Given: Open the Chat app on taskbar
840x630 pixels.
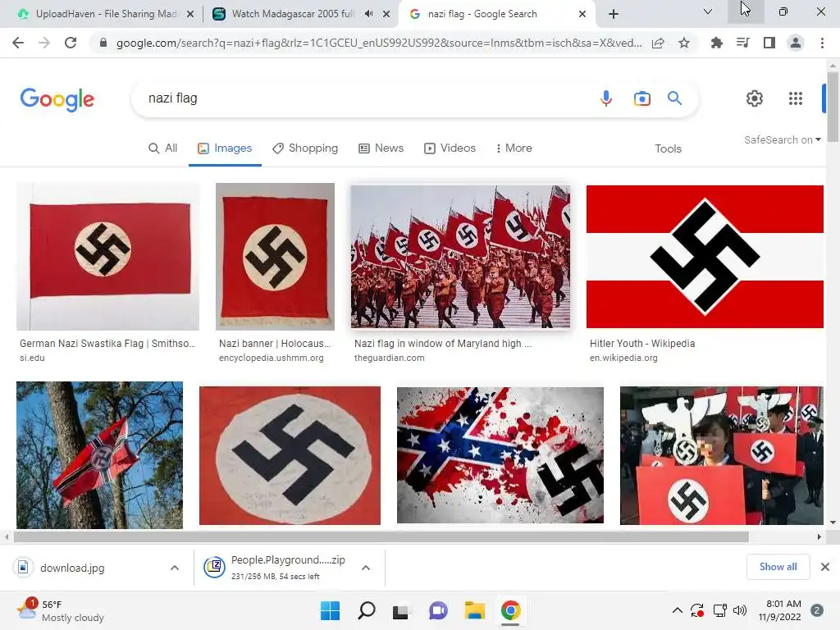Looking at the screenshot, I should (438, 610).
